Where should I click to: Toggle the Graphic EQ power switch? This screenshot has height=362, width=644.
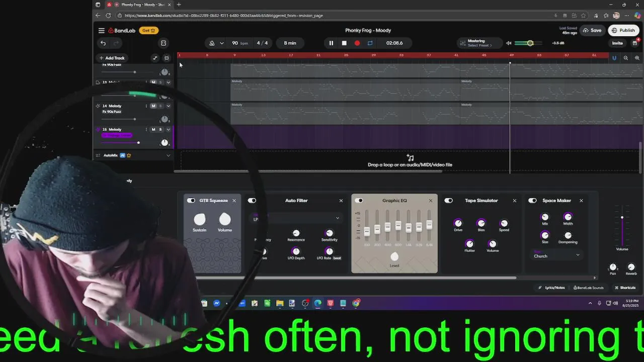point(359,201)
